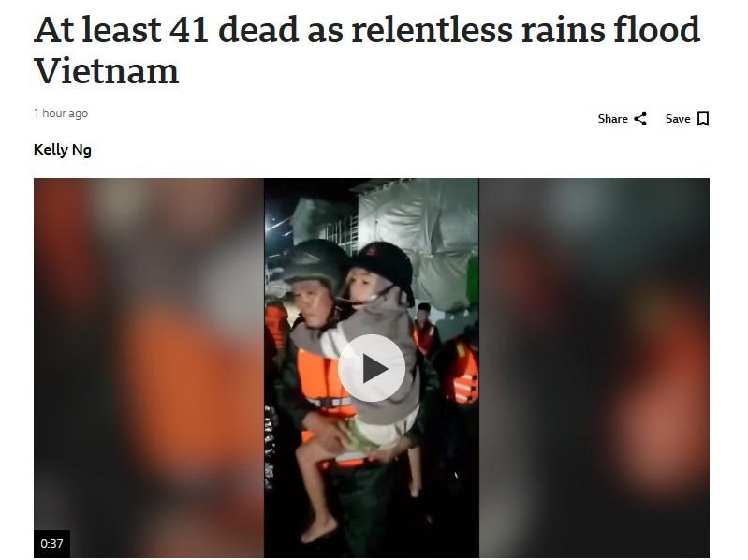Click the blurred right side of video
Viewport: 748px width, 560px height.
[594, 368]
